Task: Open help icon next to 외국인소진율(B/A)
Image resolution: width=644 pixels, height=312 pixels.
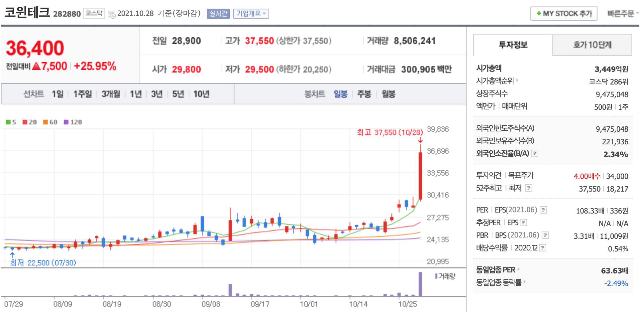Action: point(535,153)
